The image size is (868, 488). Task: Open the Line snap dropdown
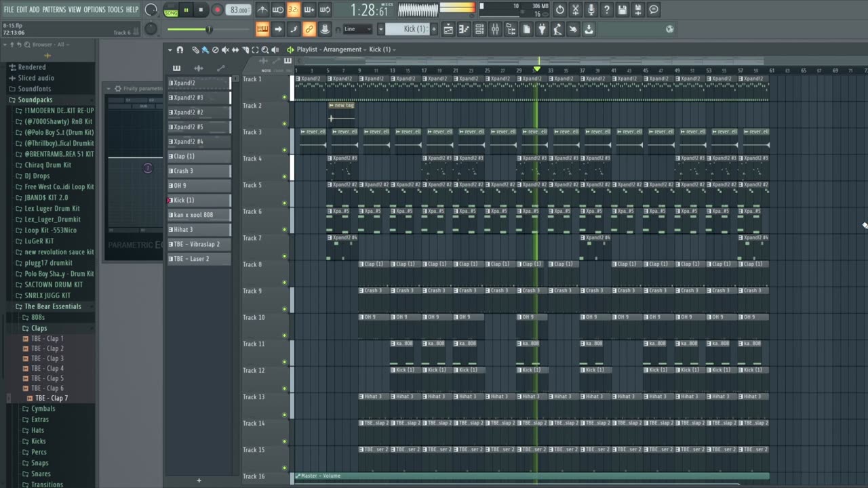357,29
